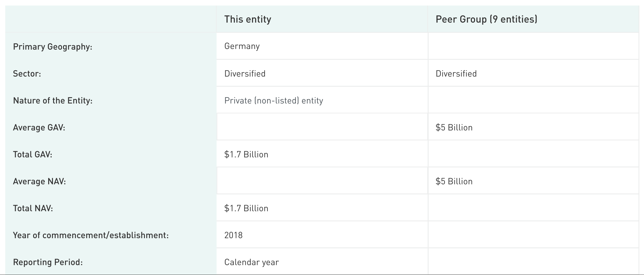Image resolution: width=644 pixels, height=275 pixels.
Task: Select the "Primary Geography:" row label
Action: [x=53, y=47]
